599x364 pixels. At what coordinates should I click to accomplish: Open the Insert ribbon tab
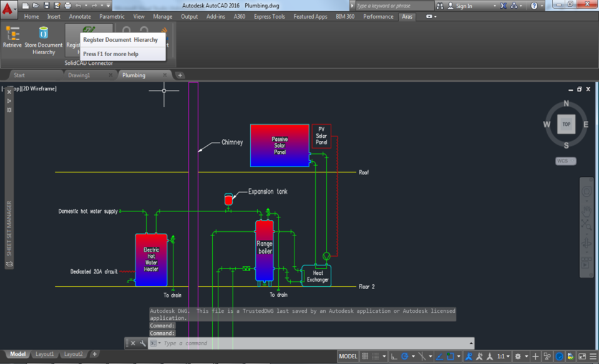54,16
